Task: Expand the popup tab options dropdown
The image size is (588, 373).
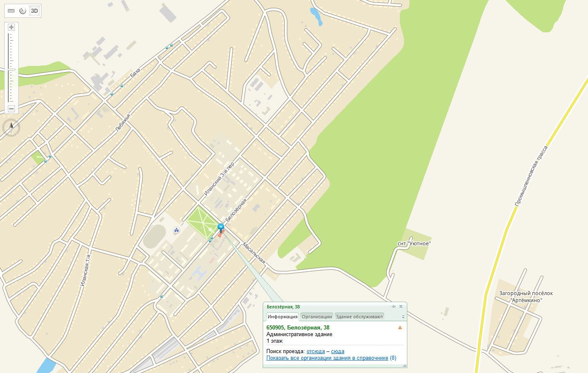Action: (403, 317)
